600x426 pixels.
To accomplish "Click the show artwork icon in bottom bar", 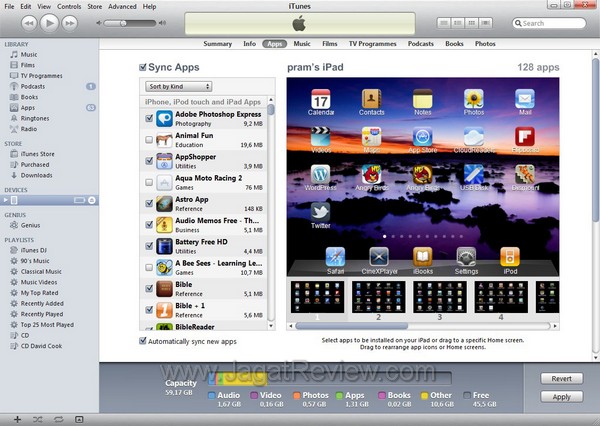I will coord(79,419).
